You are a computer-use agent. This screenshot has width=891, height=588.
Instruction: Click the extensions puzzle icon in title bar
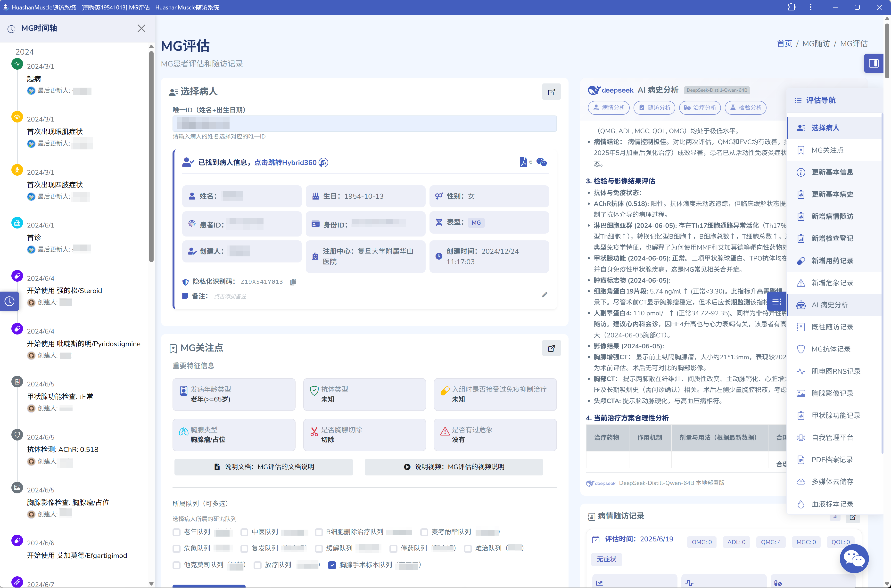point(791,7)
